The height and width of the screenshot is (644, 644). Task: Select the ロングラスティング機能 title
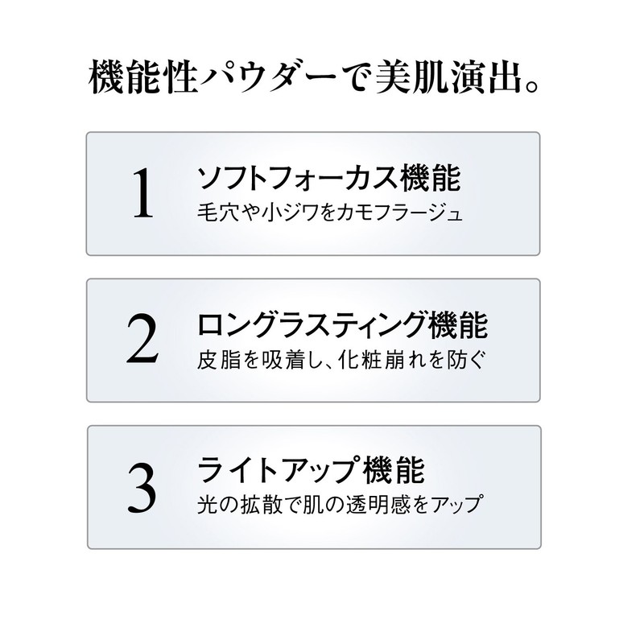[x=343, y=325]
